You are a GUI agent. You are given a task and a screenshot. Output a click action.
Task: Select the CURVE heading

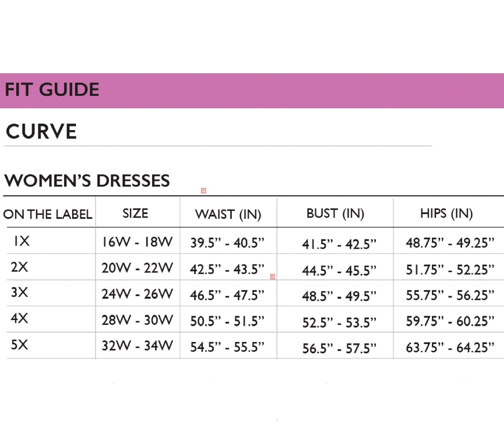click(x=41, y=132)
